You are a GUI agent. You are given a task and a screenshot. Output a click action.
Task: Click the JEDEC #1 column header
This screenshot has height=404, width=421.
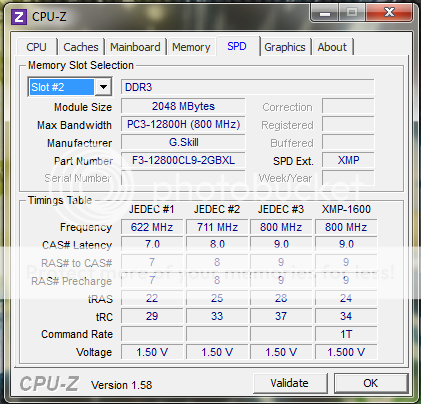[x=152, y=209]
